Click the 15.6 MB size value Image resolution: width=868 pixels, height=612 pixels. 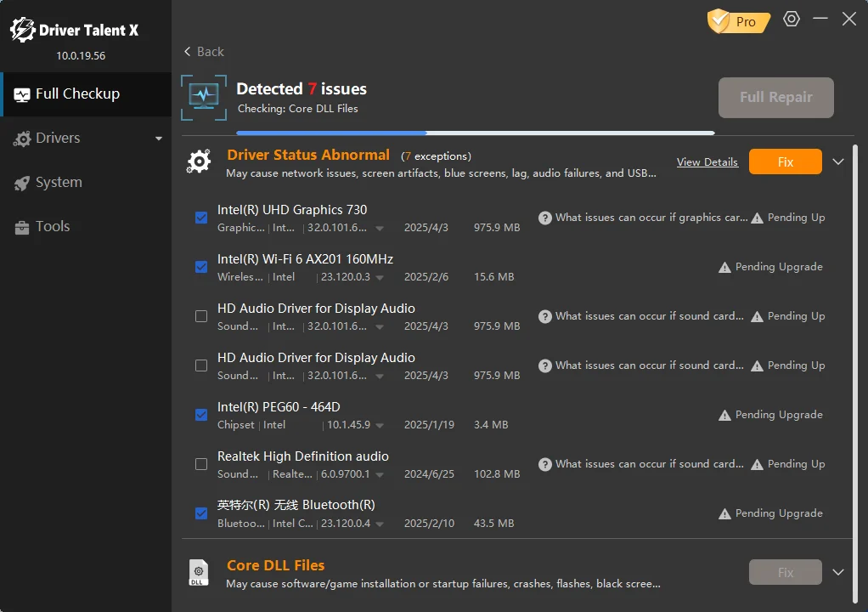point(493,277)
